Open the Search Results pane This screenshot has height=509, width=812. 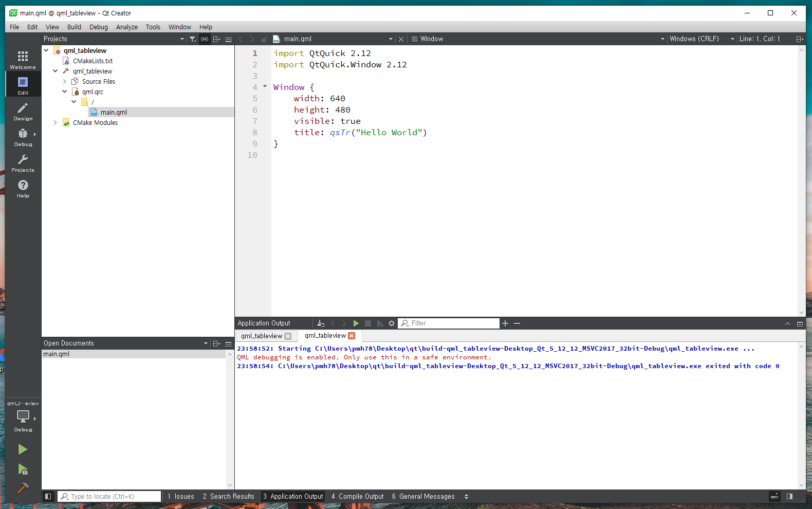pos(229,496)
